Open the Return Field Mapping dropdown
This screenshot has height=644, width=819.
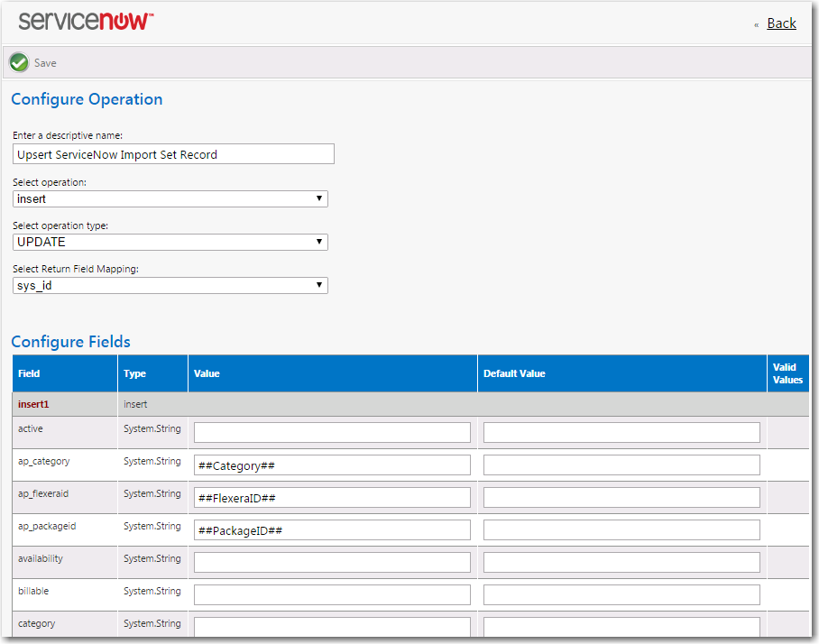(x=170, y=285)
